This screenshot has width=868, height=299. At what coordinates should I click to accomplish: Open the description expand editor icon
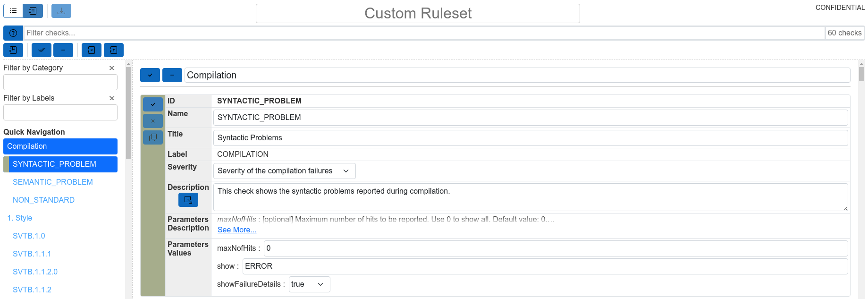(x=188, y=199)
